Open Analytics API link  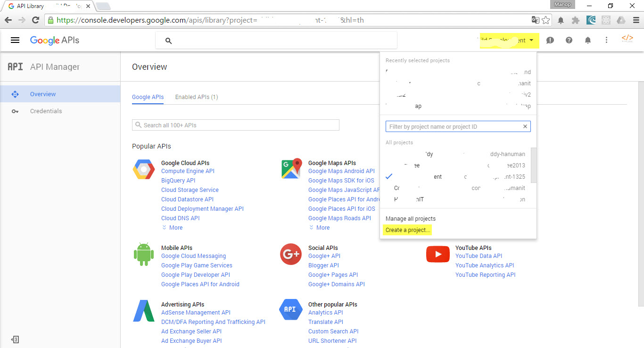326,313
